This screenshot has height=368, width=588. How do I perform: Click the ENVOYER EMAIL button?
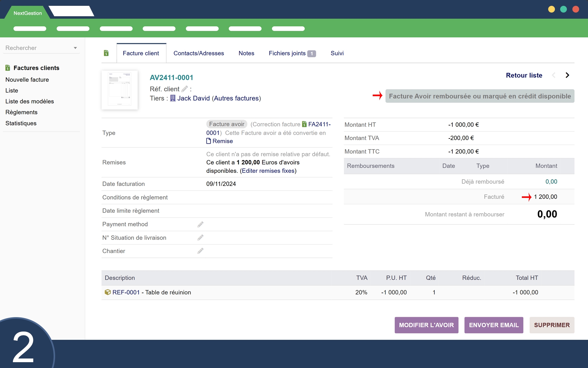pos(494,325)
